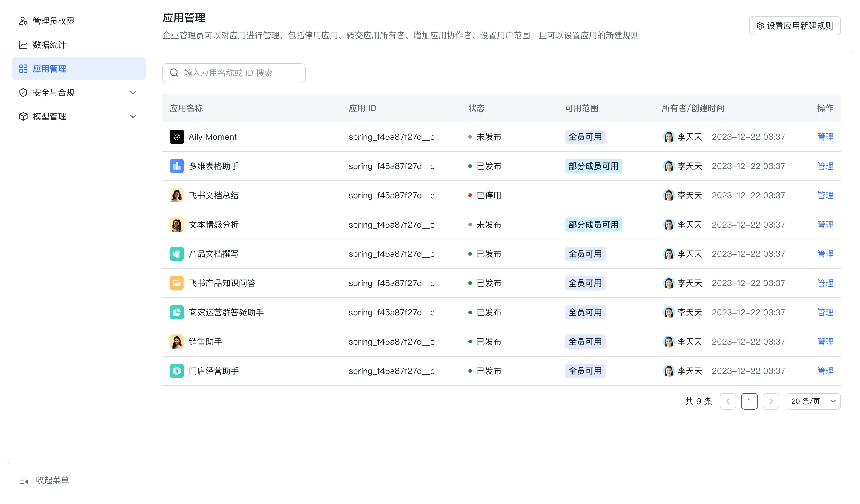This screenshot has width=860, height=504.
Task: Go to previous page arrow
Action: 738,407
